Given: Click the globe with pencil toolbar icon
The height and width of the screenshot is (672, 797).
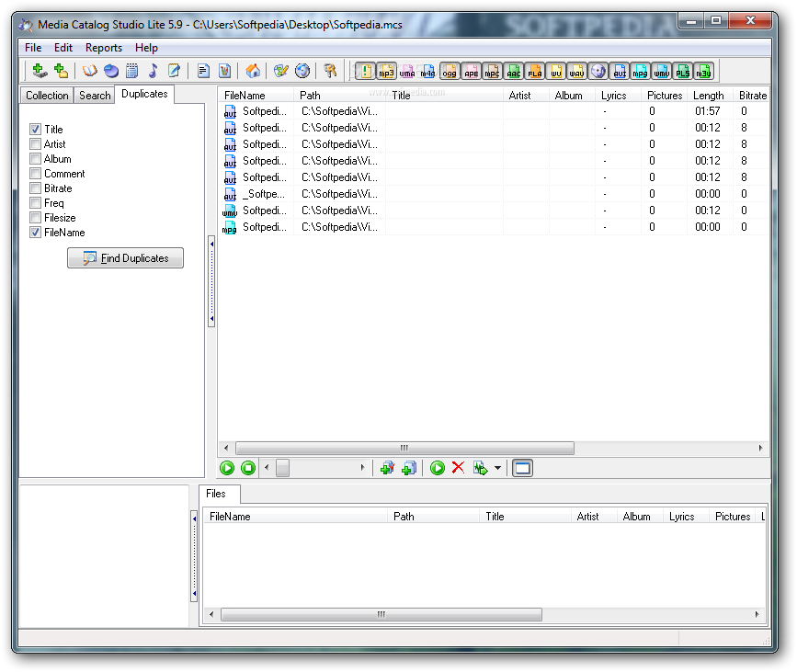Looking at the screenshot, I should (280, 71).
